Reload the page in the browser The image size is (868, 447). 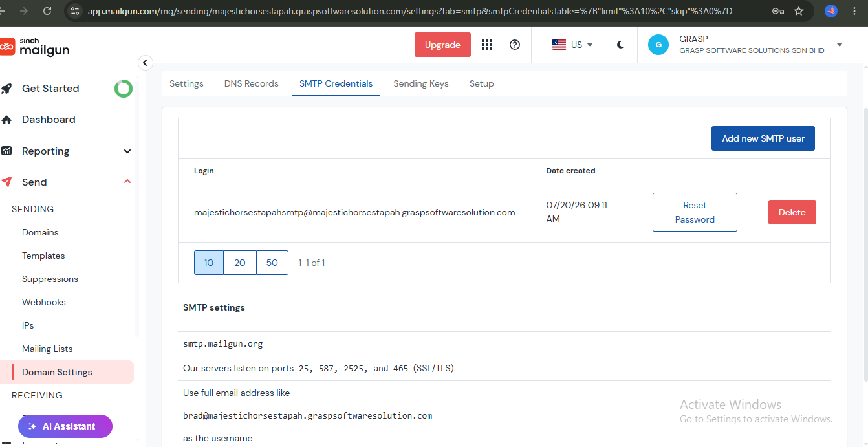pos(47,11)
